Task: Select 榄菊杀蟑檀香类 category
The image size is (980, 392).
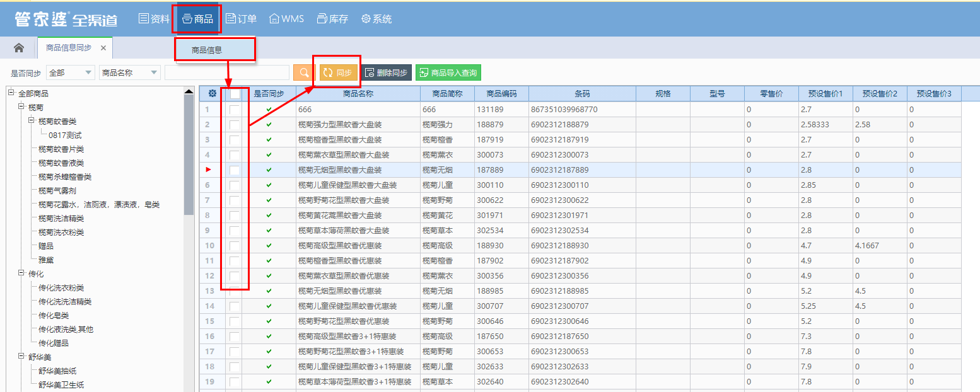Action: 65,177
